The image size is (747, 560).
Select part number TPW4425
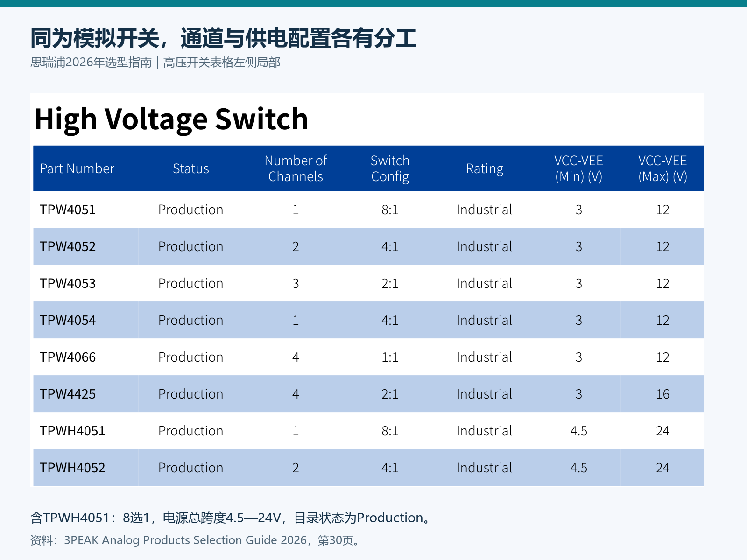68,394
